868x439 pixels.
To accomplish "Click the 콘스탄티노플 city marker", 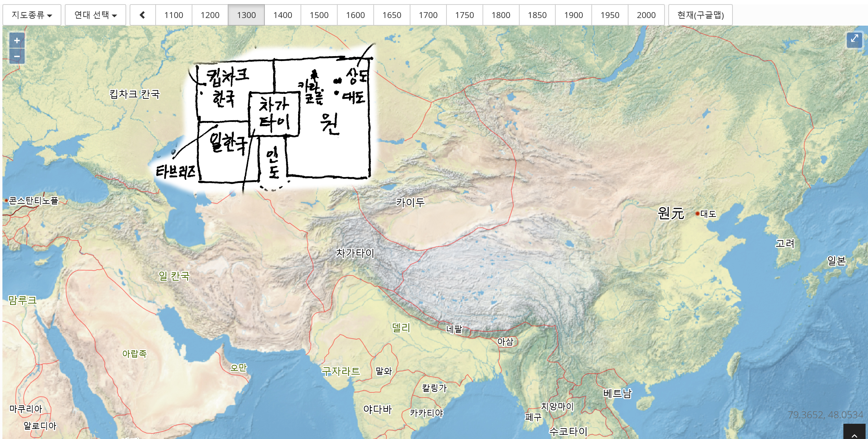I will (6, 200).
